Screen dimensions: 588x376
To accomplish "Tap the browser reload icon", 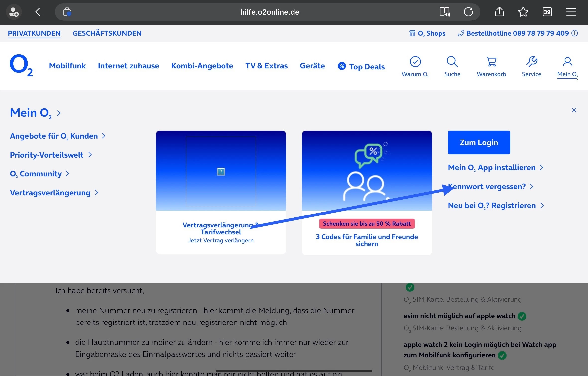I will [x=468, y=12].
